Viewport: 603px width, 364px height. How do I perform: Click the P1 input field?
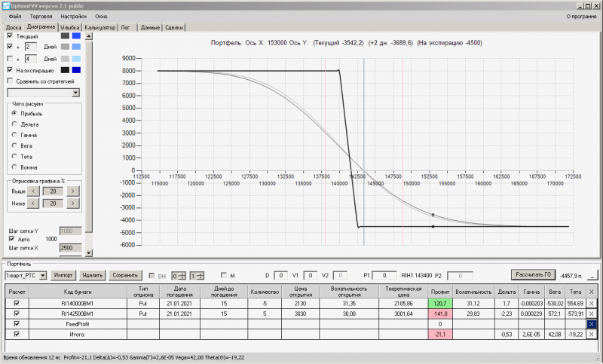384,275
